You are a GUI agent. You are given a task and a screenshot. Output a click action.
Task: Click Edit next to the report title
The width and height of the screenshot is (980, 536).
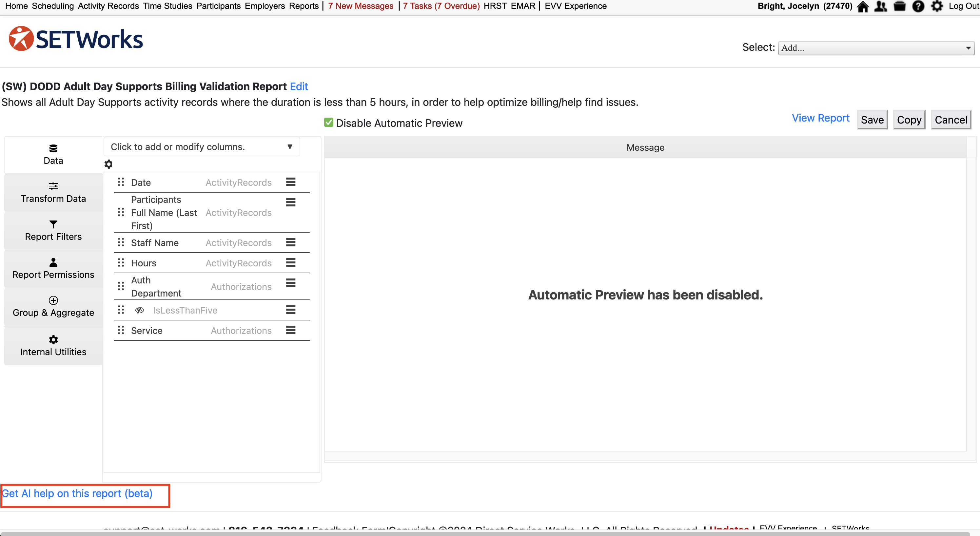299,86
